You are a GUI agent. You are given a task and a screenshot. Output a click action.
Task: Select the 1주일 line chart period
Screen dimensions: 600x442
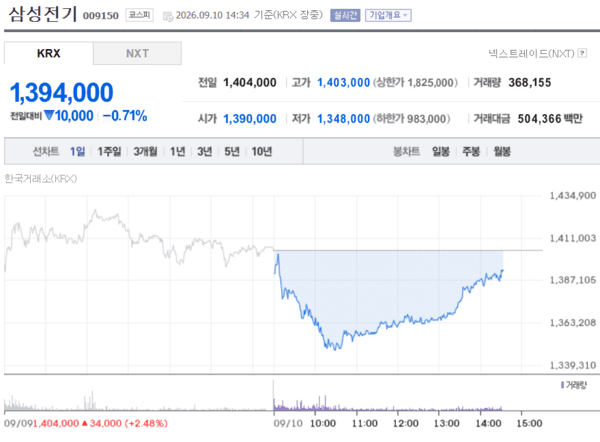click(109, 152)
